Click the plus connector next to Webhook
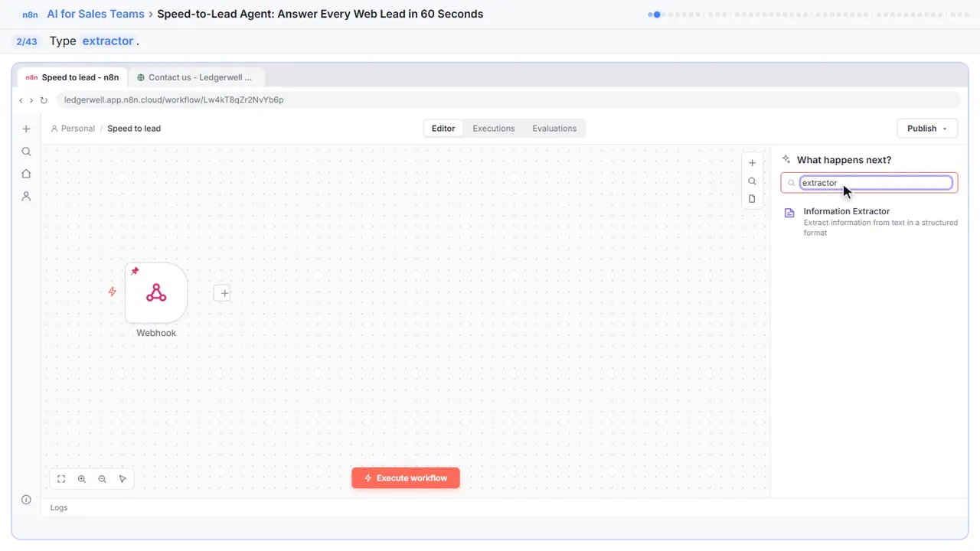980x551 pixels. (x=222, y=293)
